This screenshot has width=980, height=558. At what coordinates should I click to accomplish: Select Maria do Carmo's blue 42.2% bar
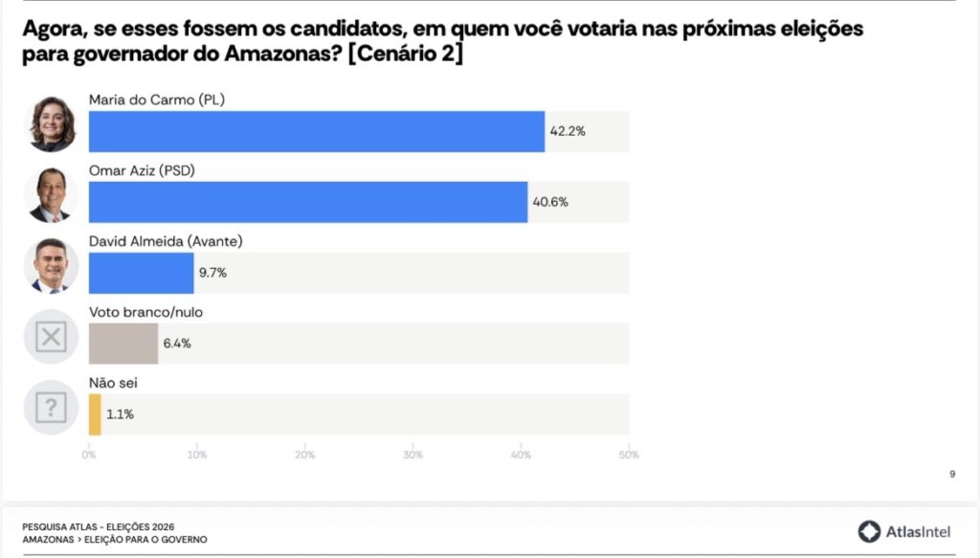click(316, 131)
